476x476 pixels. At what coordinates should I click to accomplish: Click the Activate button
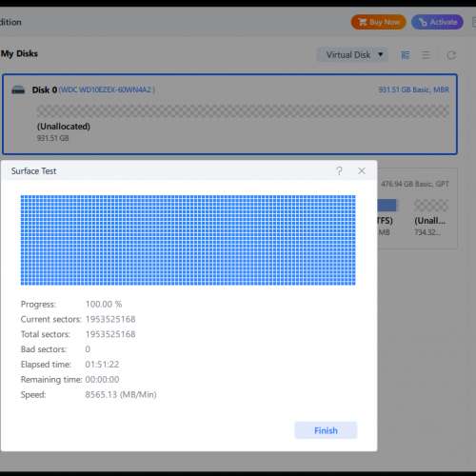coord(437,22)
